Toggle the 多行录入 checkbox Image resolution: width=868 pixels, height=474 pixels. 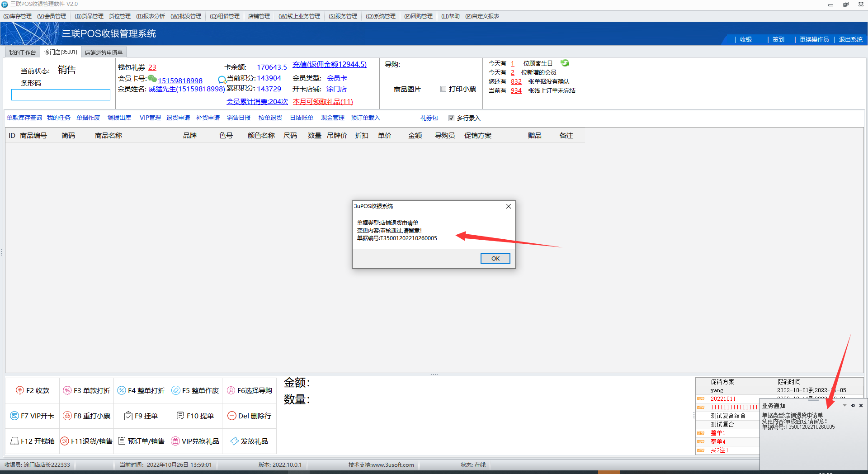click(x=451, y=118)
